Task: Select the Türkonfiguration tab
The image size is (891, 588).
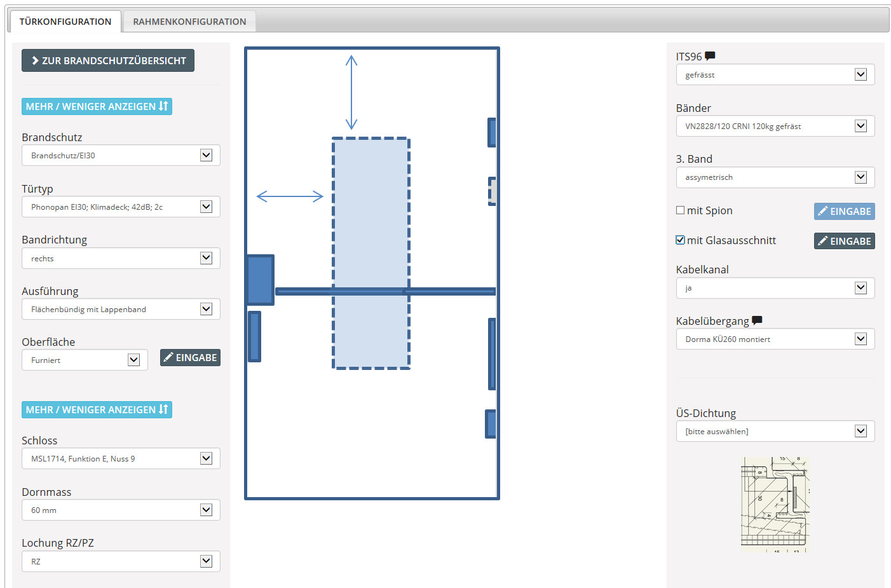Action: click(x=65, y=22)
